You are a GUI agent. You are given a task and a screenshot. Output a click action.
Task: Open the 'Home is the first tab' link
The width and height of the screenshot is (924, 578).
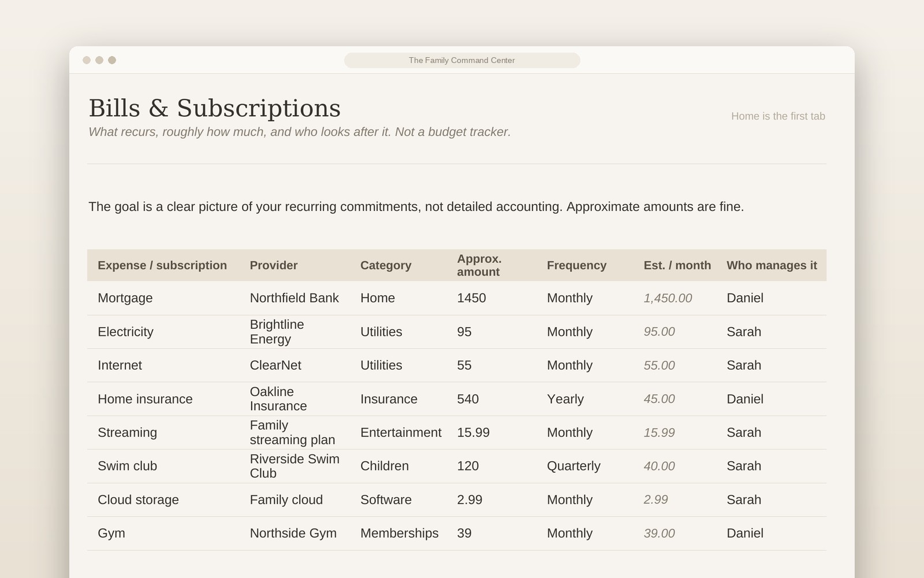point(778,116)
